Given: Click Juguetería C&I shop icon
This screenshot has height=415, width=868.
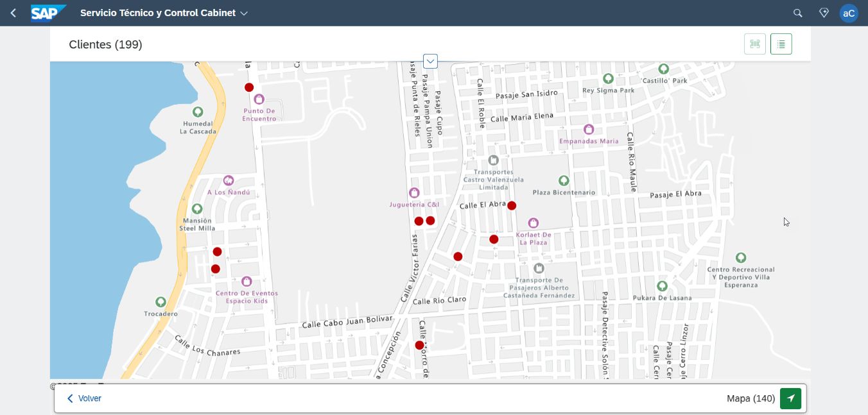Looking at the screenshot, I should click(x=414, y=193).
